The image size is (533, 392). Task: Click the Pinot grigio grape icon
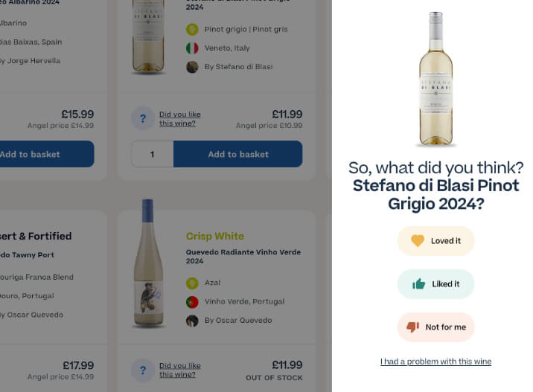click(192, 29)
